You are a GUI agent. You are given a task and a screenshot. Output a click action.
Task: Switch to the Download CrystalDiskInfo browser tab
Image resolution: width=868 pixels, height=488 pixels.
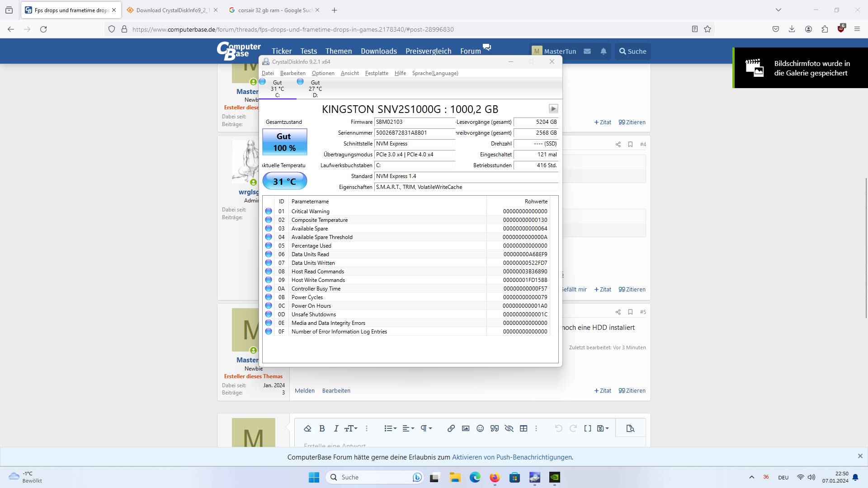pos(172,10)
